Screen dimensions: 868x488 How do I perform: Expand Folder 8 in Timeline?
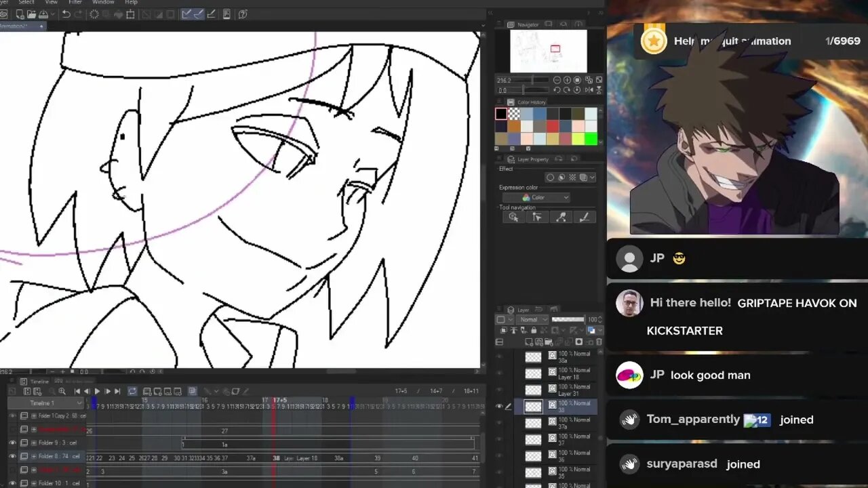click(34, 456)
